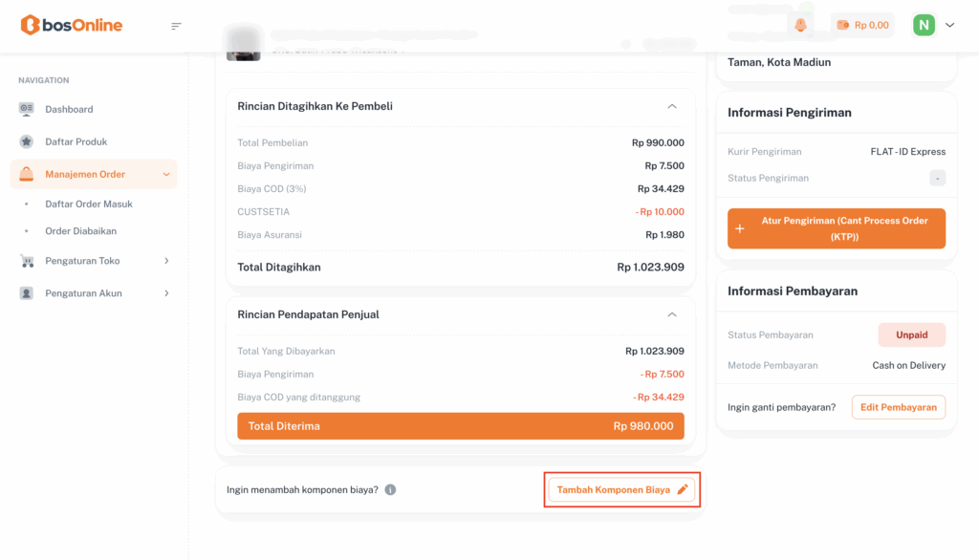Click the green N user avatar
The height and width of the screenshot is (560, 979).
(924, 25)
